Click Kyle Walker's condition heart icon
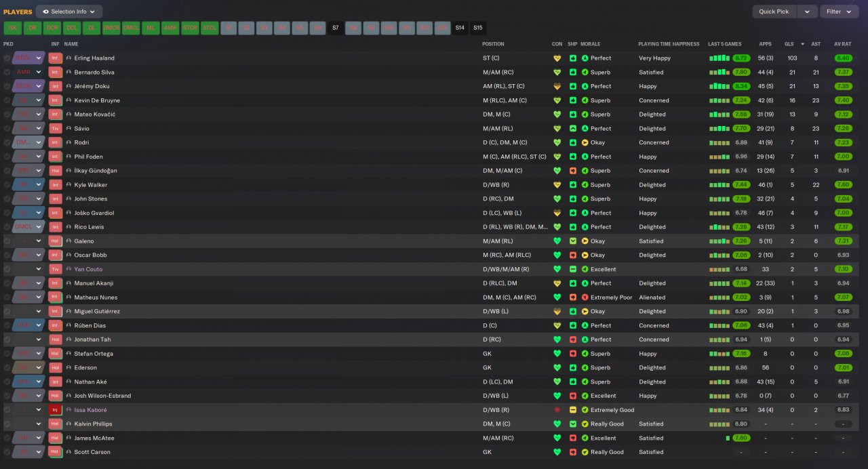The width and height of the screenshot is (868, 469). click(557, 185)
